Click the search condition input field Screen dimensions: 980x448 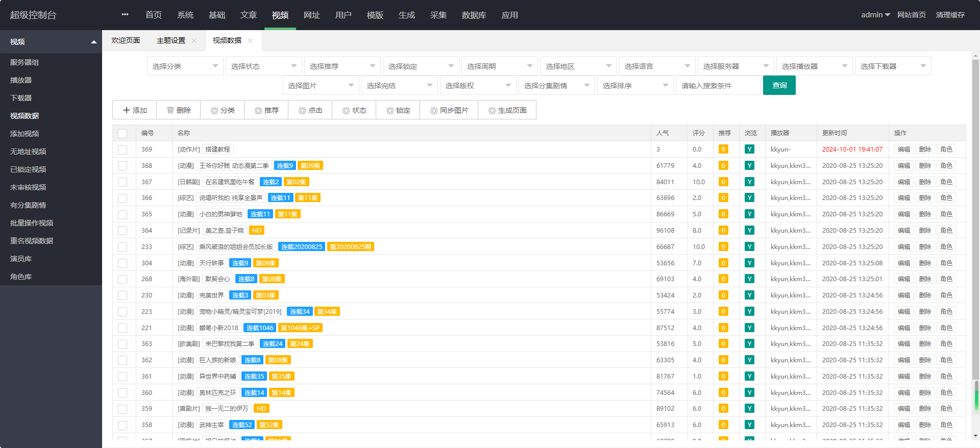click(718, 86)
